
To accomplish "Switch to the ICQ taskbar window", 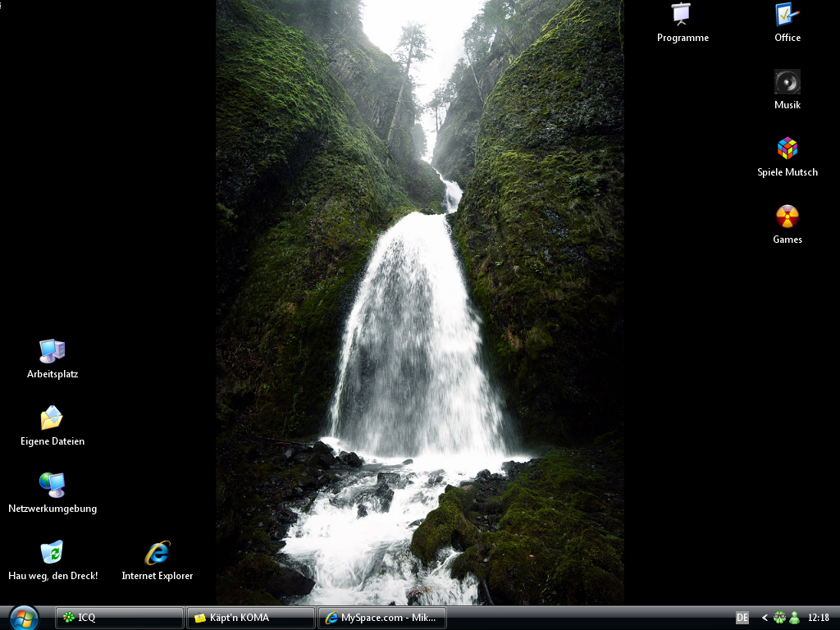I will pos(120,618).
